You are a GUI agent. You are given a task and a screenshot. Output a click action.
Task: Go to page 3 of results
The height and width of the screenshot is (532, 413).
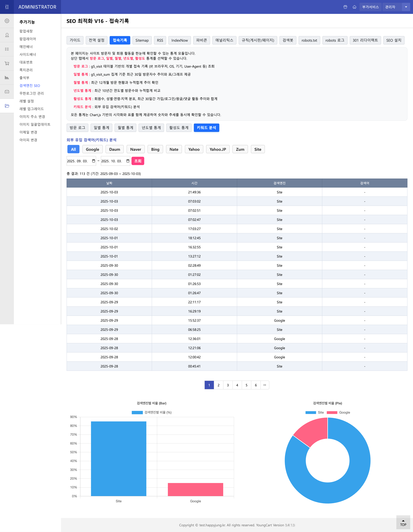[x=228, y=385]
